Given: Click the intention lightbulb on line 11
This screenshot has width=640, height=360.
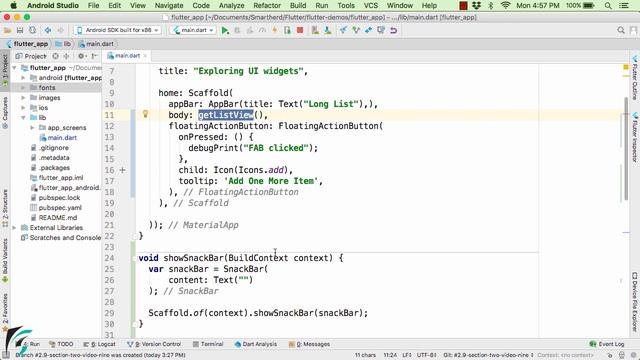Looking at the screenshot, I should pos(145,114).
